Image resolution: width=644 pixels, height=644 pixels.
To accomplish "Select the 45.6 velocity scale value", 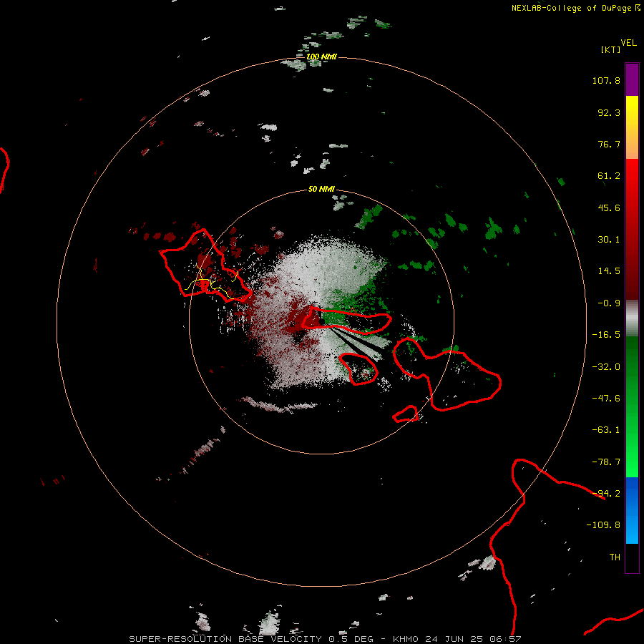I will (609, 208).
